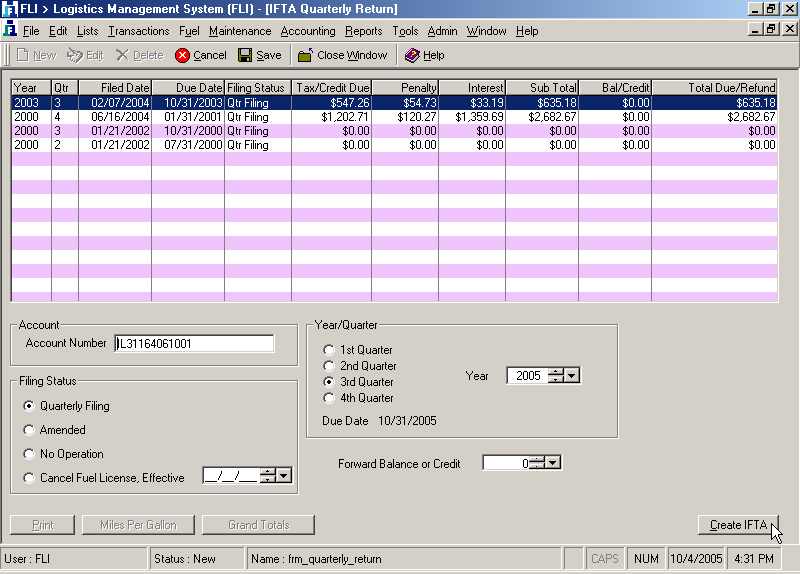Viewport: 800px width, 574px height.
Task: Click the red Cancel icon
Action: [x=182, y=55]
